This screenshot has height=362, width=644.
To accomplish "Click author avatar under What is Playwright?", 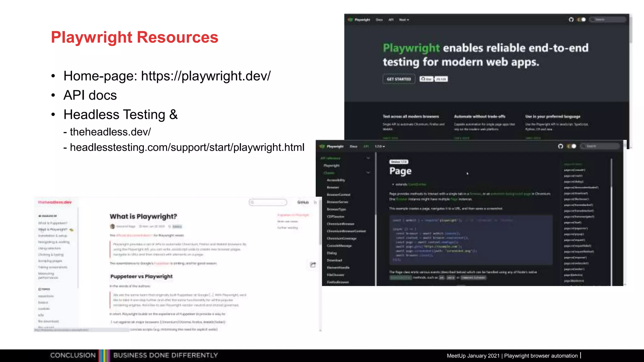I will tap(112, 226).
